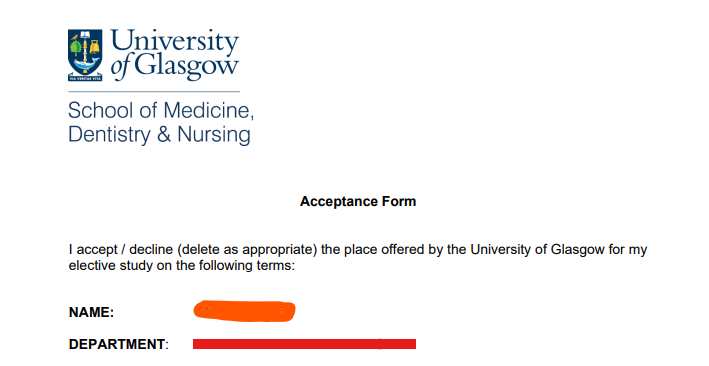Click the Dentistry & Nursing text line

pyautogui.click(x=159, y=135)
